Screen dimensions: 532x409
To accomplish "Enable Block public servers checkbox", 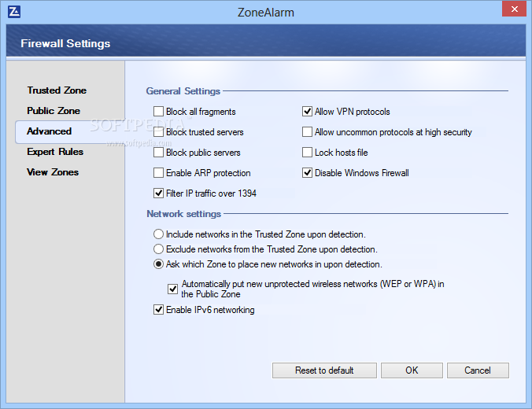I will click(158, 153).
